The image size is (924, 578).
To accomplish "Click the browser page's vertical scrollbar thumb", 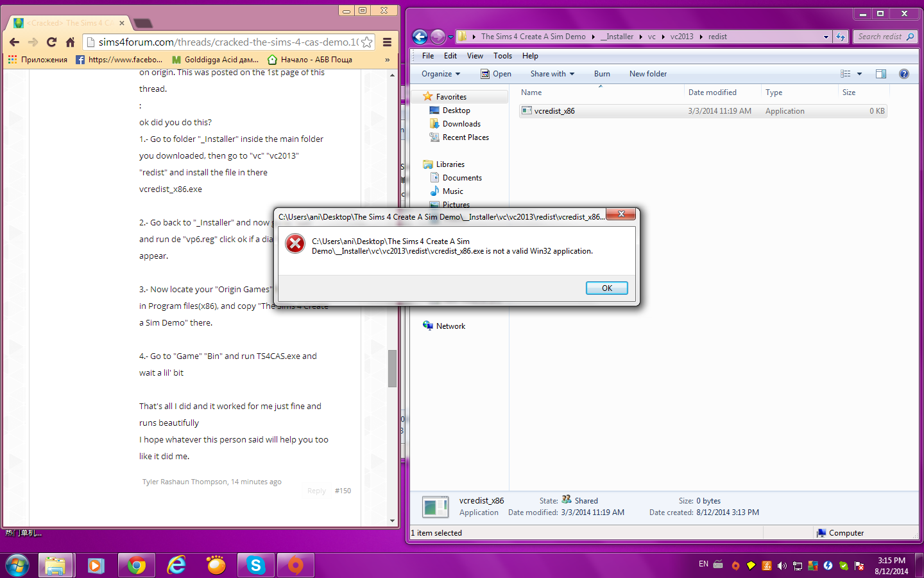I will [x=392, y=369].
